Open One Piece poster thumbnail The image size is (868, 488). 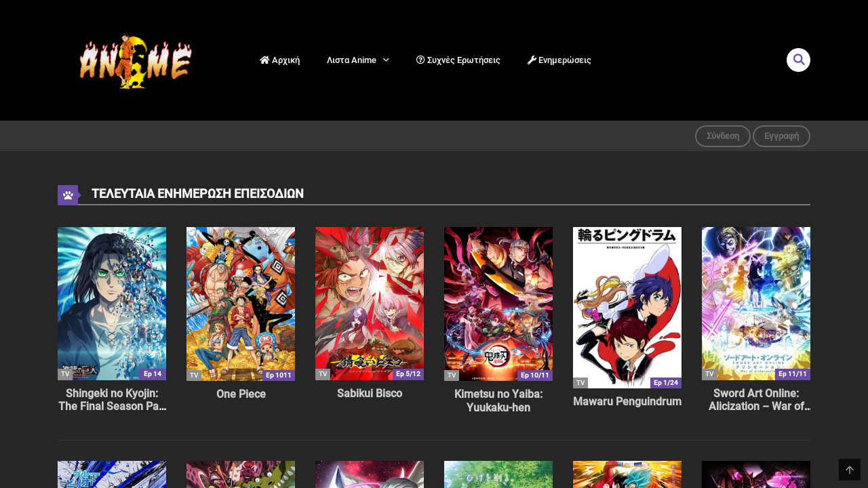pyautogui.click(x=241, y=304)
